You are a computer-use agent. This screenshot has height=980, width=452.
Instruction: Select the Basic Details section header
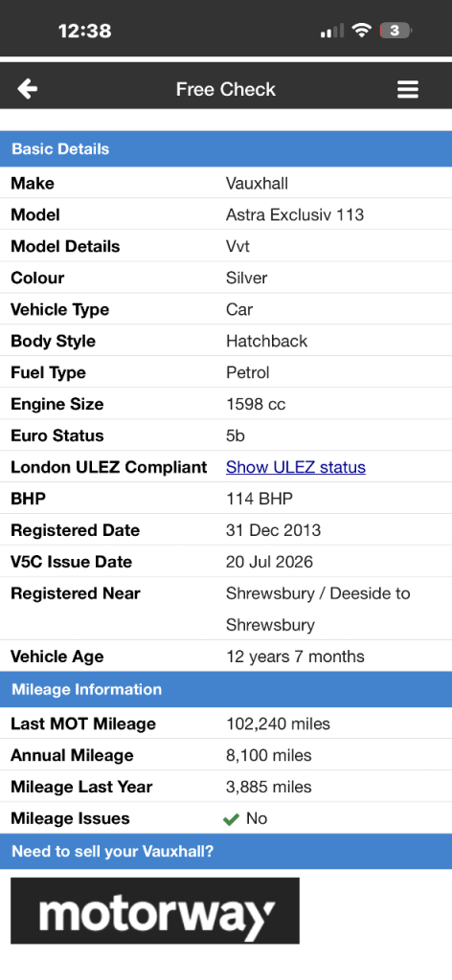226,148
